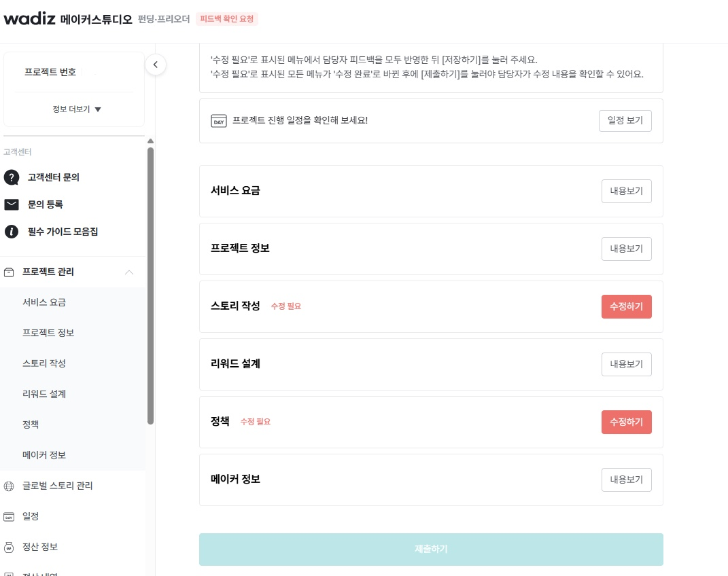Click the info icon for 필수 가이드 모음집

point(12,232)
